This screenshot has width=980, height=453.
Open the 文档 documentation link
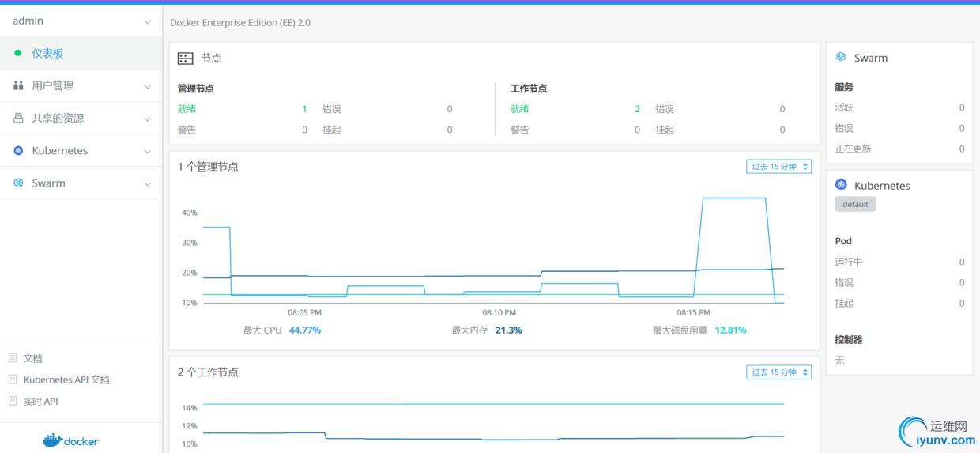(x=33, y=358)
